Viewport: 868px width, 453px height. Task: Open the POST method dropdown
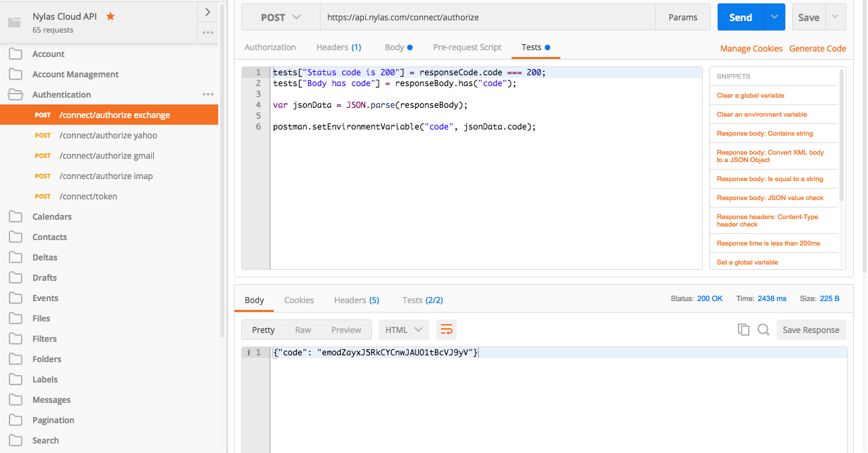point(281,17)
